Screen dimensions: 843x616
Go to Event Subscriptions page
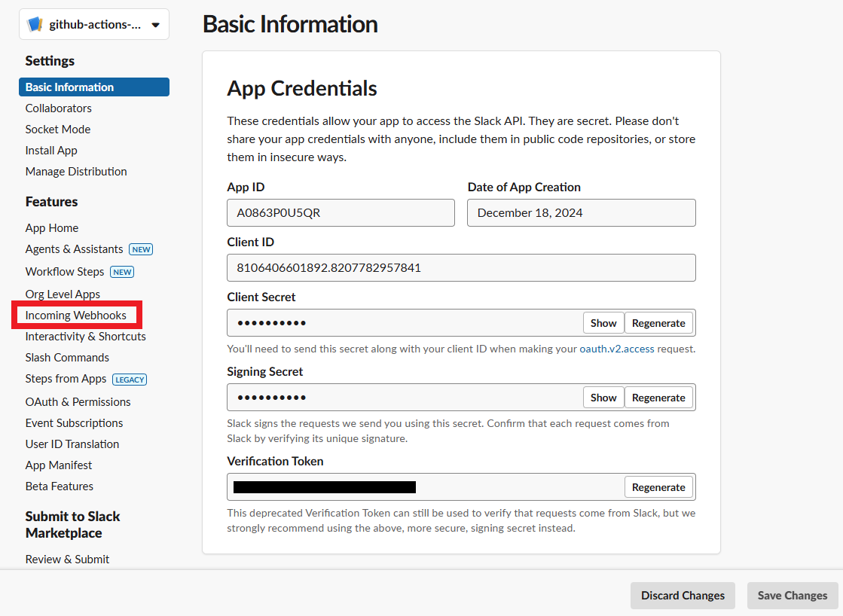click(74, 423)
